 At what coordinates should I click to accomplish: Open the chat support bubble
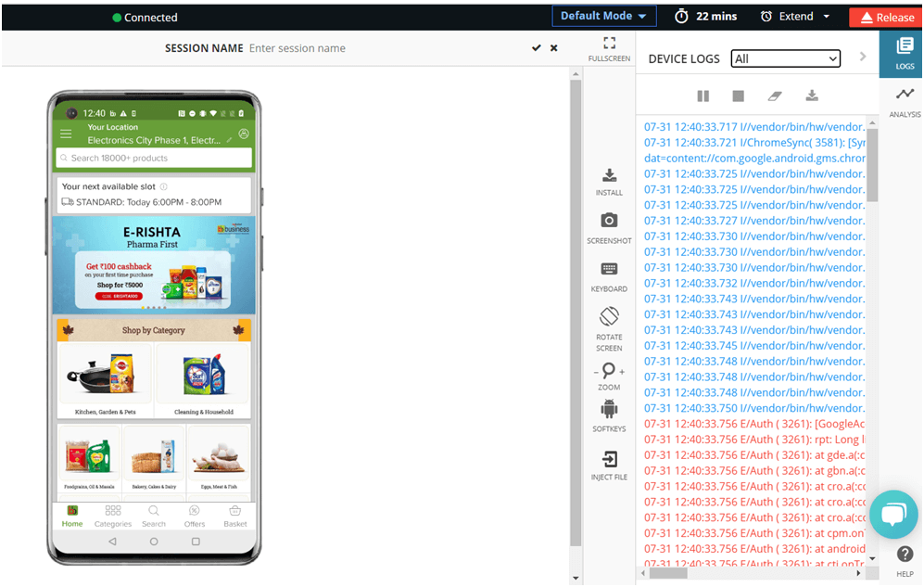tap(893, 514)
